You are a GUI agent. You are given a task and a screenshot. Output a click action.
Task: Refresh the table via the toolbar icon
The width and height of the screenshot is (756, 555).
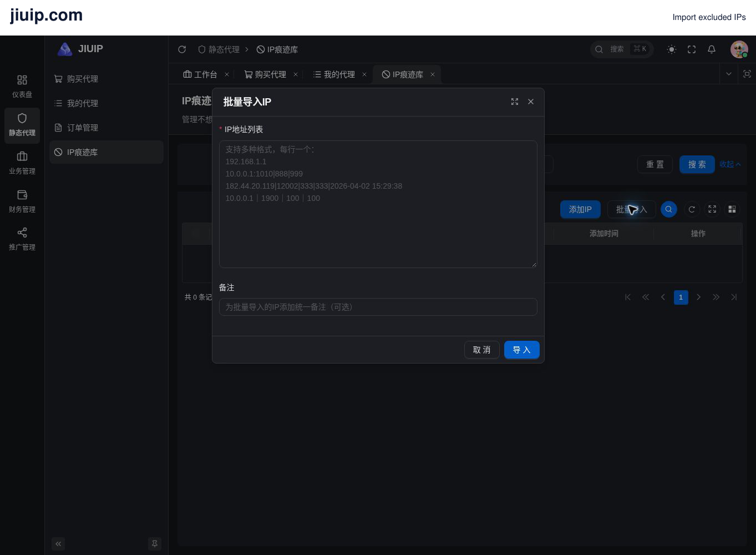692,209
